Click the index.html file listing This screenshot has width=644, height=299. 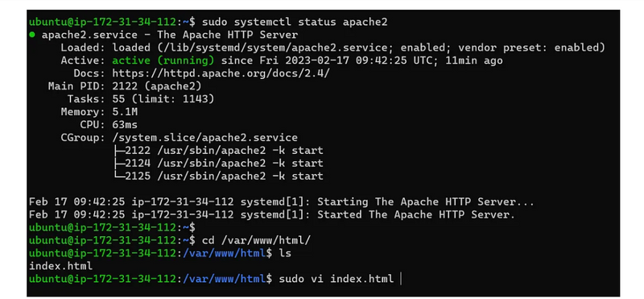click(x=61, y=266)
